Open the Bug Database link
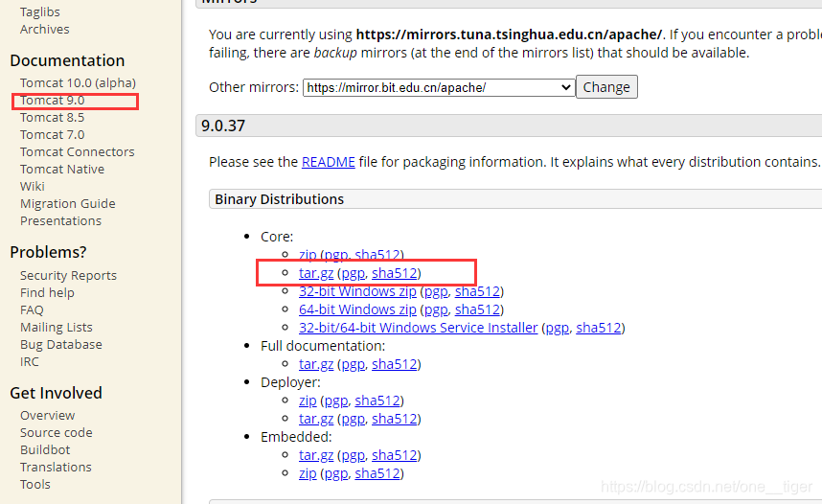The height and width of the screenshot is (504, 822). coord(60,345)
